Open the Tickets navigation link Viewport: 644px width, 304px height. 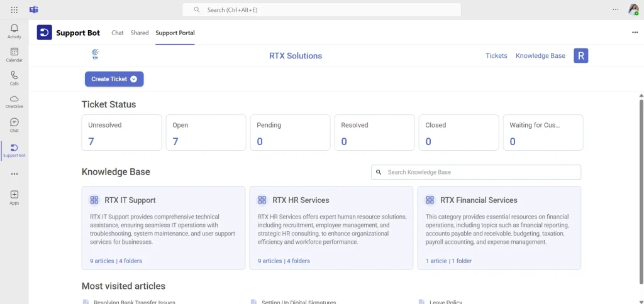[x=496, y=56]
